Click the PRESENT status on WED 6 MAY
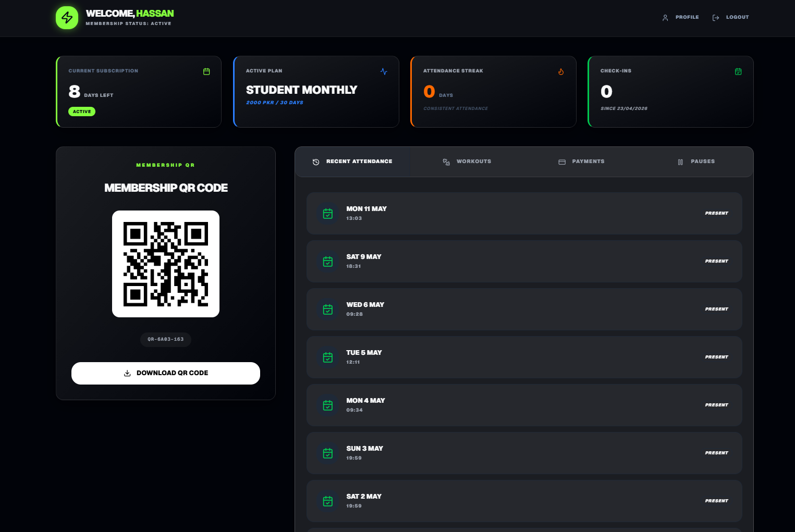 [x=717, y=309]
